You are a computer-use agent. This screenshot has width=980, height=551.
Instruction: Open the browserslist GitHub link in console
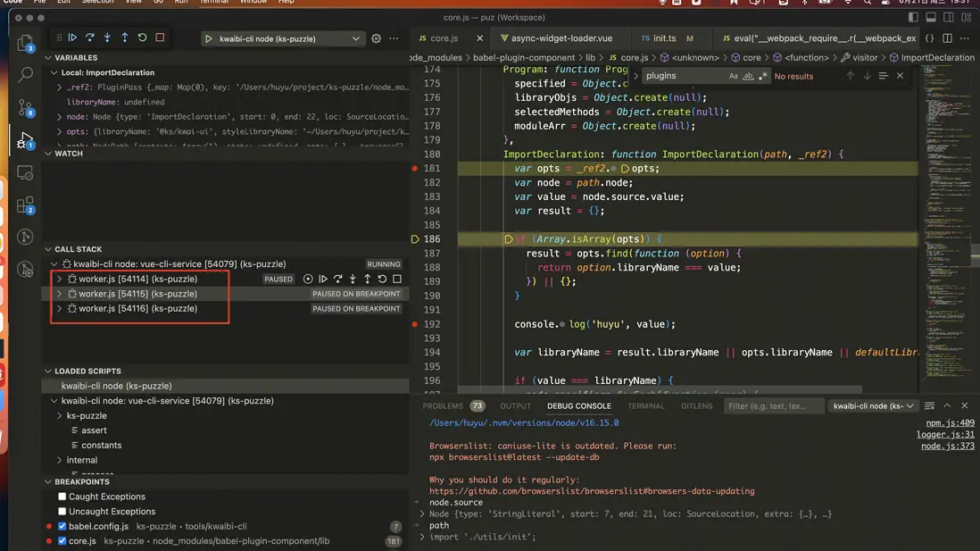(591, 491)
